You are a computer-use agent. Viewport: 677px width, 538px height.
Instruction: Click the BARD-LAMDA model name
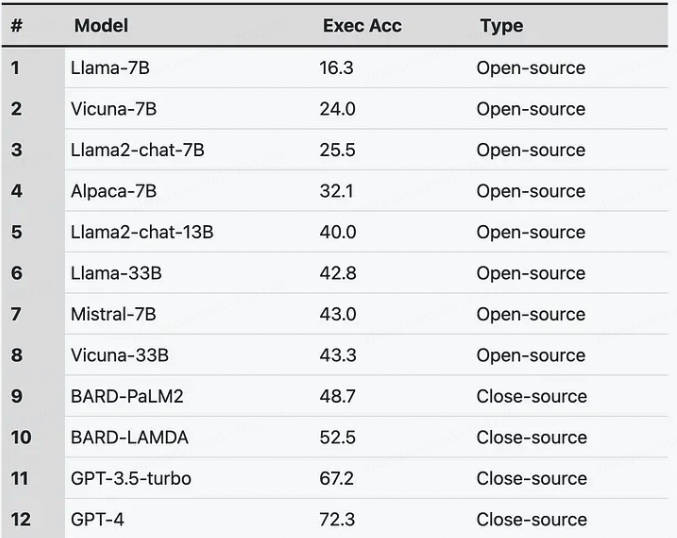point(130,437)
